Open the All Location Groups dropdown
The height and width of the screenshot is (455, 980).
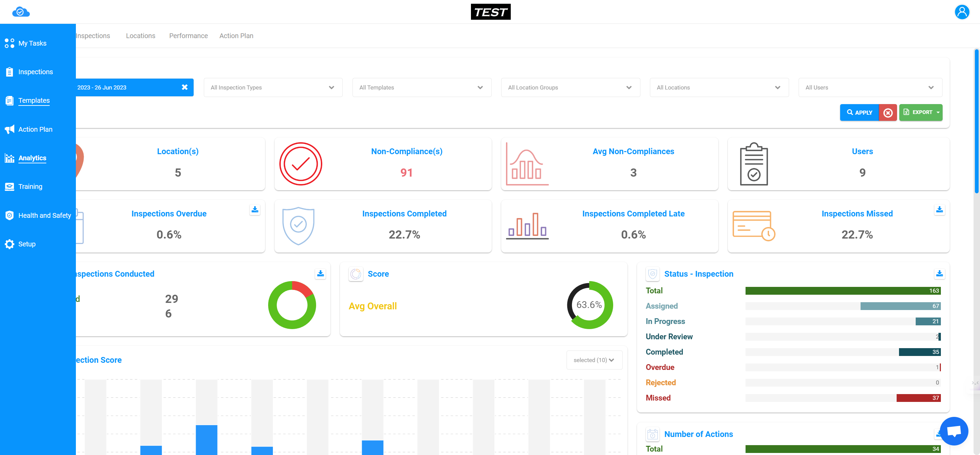click(x=570, y=87)
